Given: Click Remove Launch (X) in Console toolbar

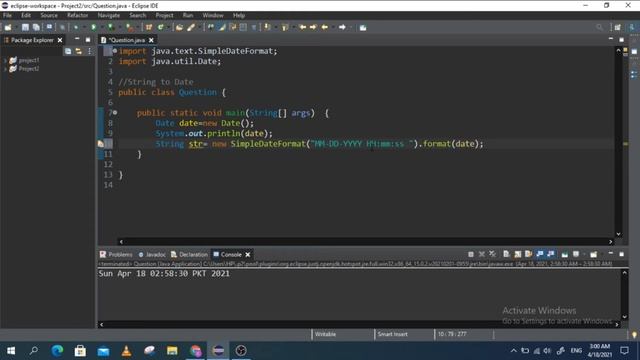Looking at the screenshot, I should coord(482,254).
